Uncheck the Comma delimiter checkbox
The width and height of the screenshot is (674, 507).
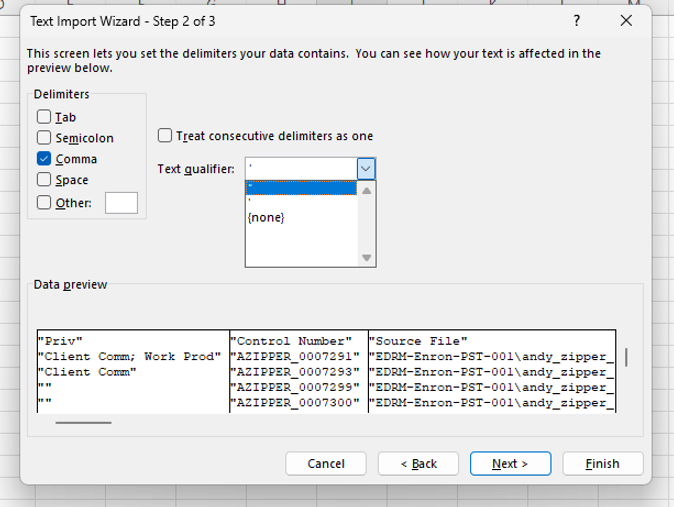(44, 159)
